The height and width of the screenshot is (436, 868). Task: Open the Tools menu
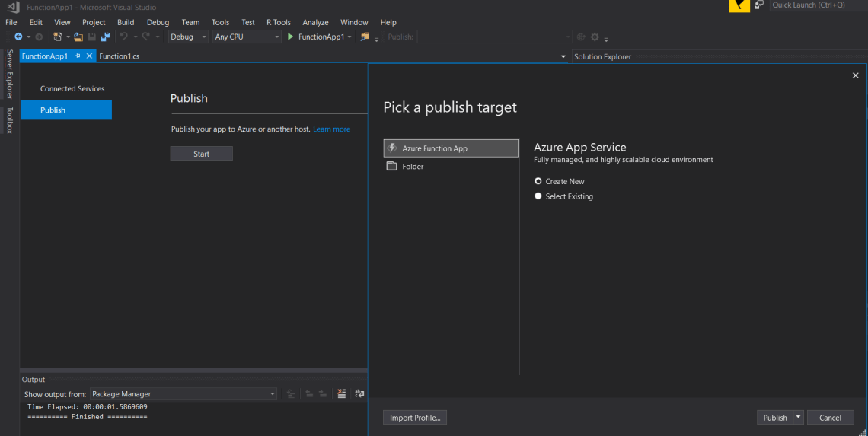tap(220, 22)
